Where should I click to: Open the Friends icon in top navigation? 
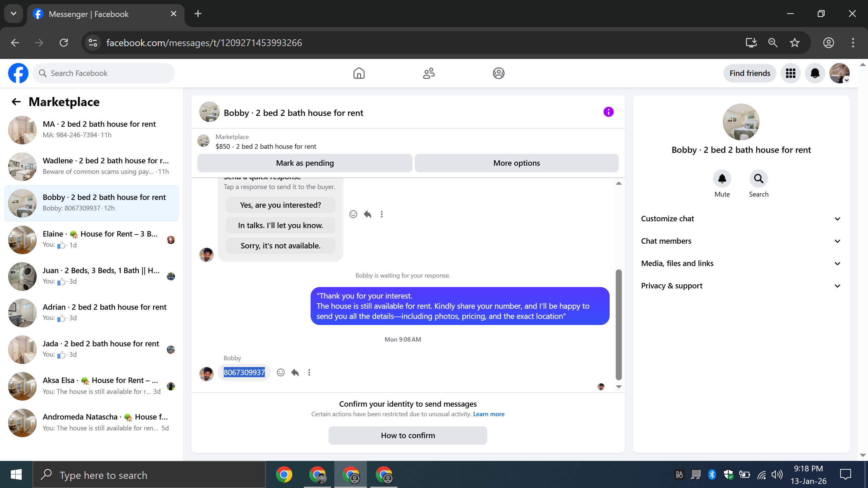(429, 73)
